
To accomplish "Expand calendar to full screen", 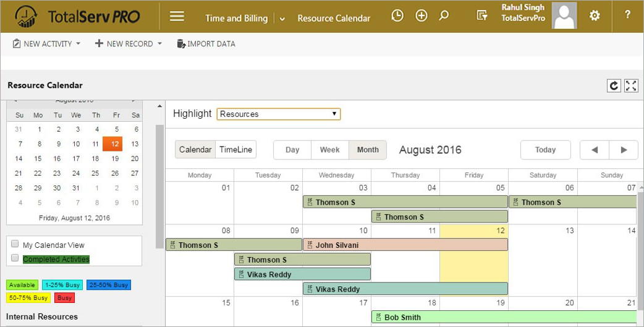I will click(631, 86).
